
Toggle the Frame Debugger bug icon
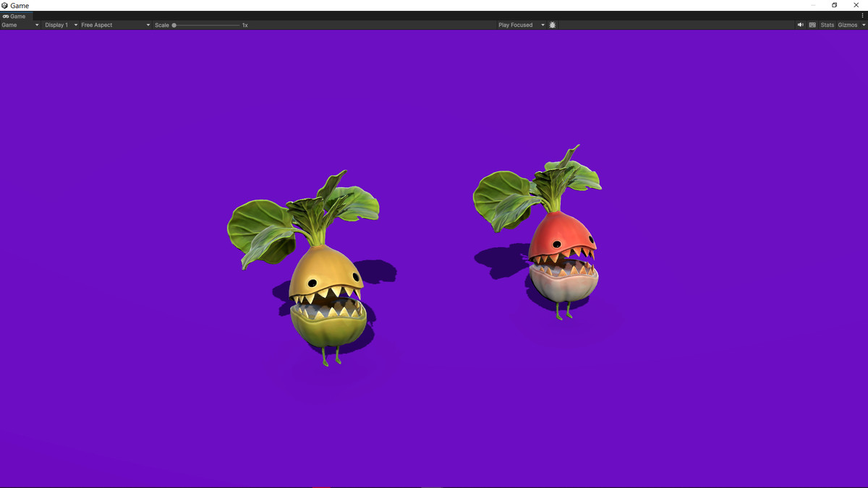(553, 25)
